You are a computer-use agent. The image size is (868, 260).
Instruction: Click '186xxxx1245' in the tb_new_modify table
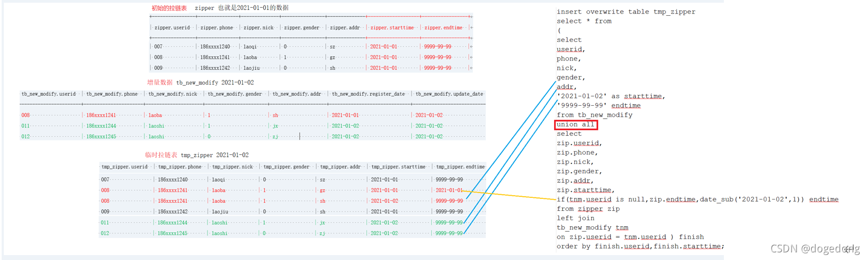tap(101, 137)
